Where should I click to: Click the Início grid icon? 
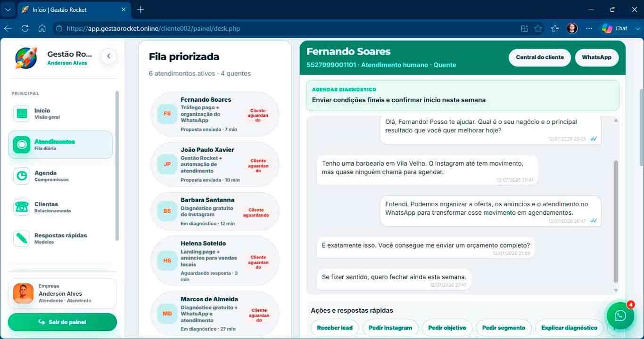point(22,113)
